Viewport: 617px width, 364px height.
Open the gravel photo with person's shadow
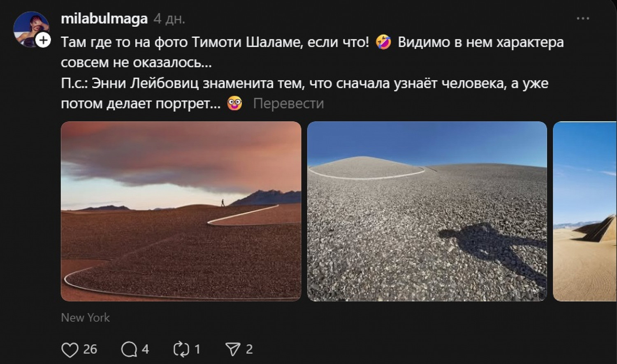[427, 211]
